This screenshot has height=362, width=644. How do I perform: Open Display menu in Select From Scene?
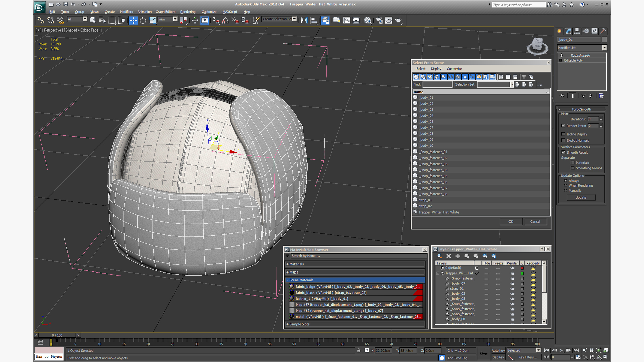436,69
